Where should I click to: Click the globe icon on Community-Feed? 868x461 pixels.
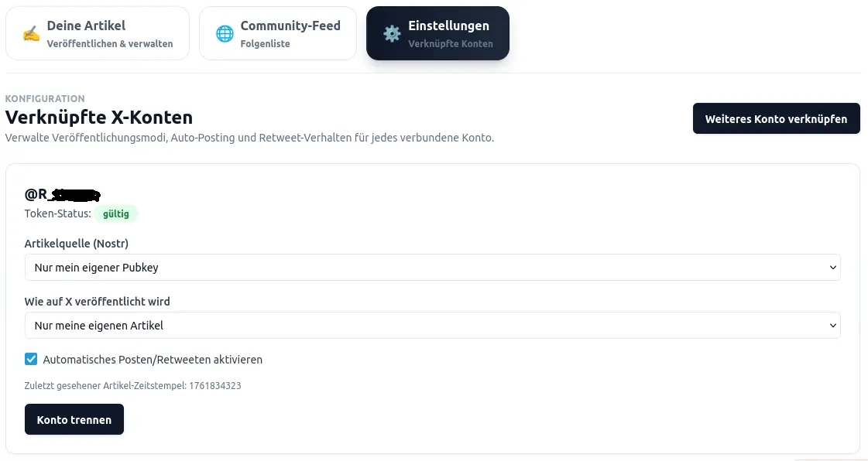coord(225,34)
